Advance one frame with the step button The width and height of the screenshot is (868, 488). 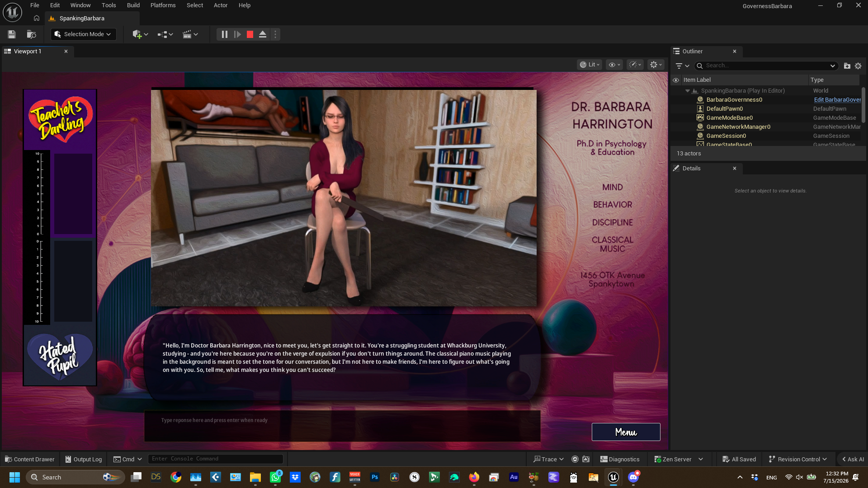point(237,34)
